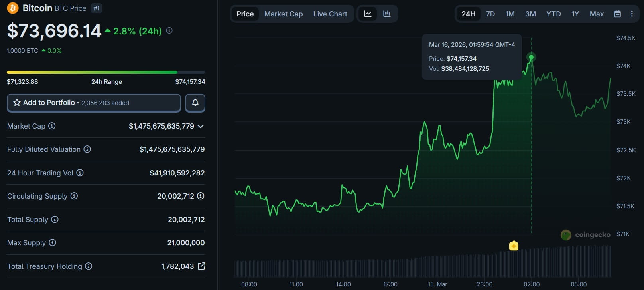This screenshot has width=644, height=290.
Task: Expand the Market Cap chevron dropdown
Action: click(x=201, y=126)
